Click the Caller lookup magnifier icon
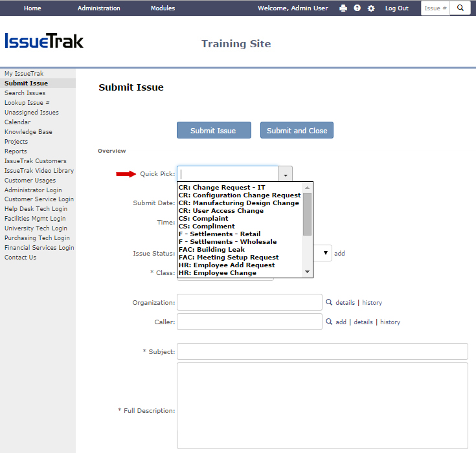This screenshot has height=453, width=476. click(329, 322)
